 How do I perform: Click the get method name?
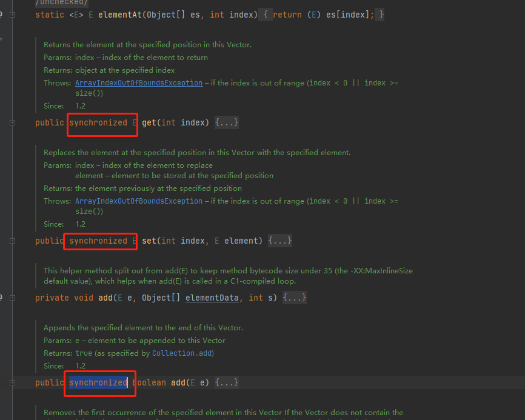pos(149,123)
